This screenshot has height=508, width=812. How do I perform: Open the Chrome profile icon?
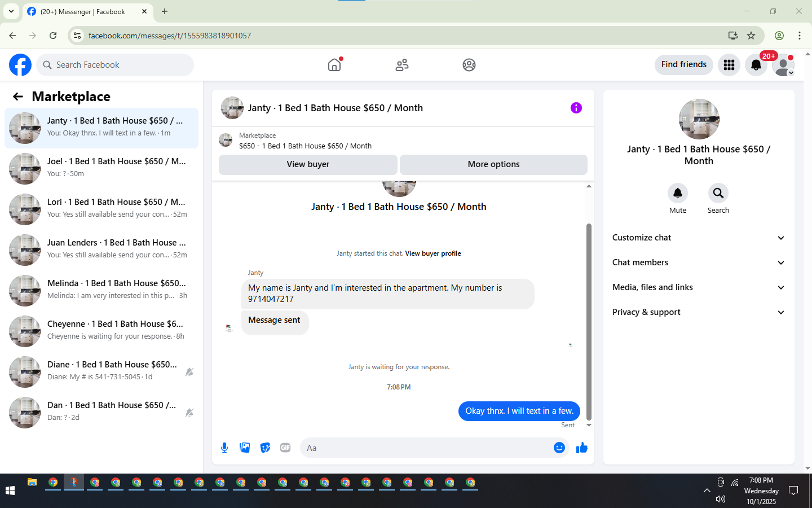click(779, 36)
